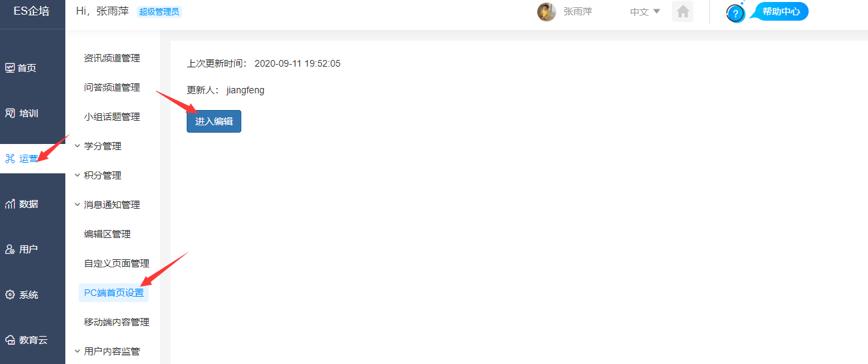The width and height of the screenshot is (868, 364).
Task: Click the 用户 user icon
Action: coord(10,249)
